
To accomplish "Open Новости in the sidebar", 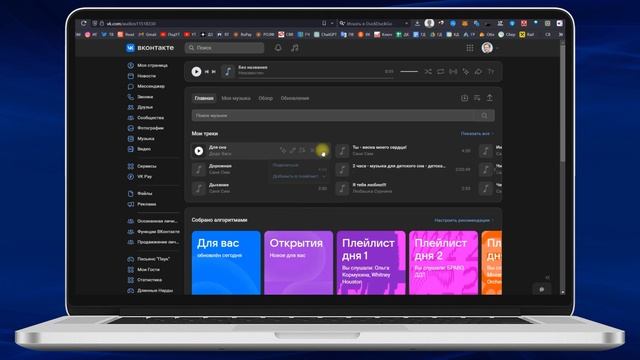I will point(142,76).
